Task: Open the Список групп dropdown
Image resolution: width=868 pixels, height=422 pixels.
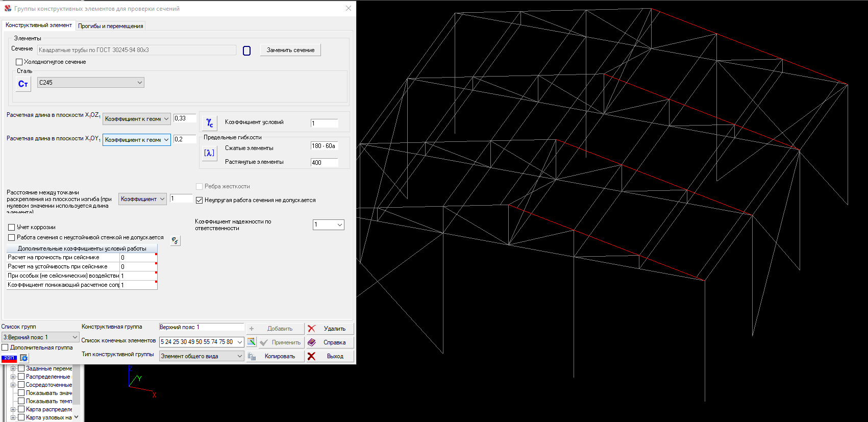Action: click(x=40, y=337)
